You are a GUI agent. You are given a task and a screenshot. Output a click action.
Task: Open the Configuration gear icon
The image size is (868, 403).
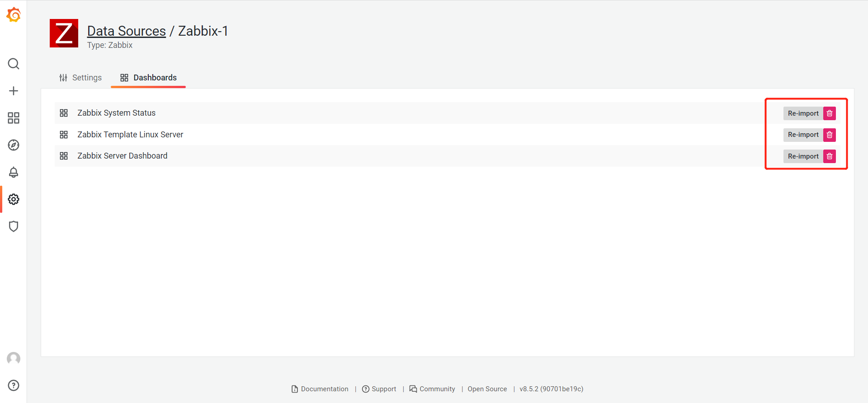click(14, 199)
